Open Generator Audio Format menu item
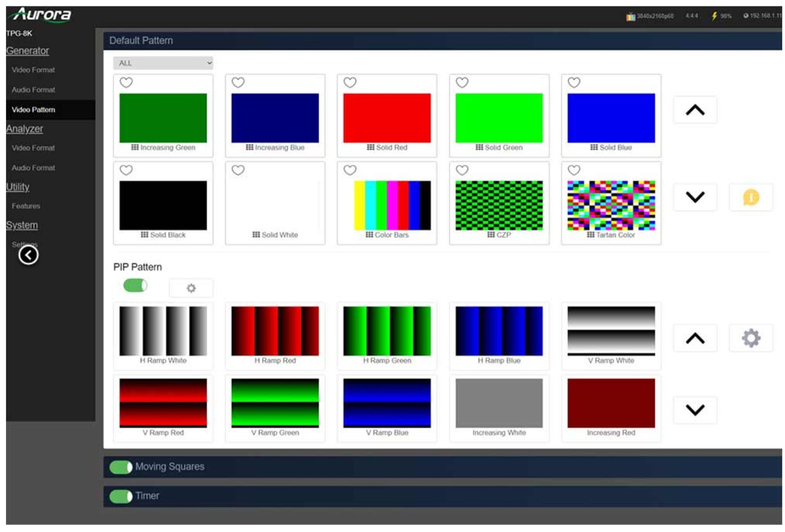This screenshot has width=785, height=532. click(33, 90)
